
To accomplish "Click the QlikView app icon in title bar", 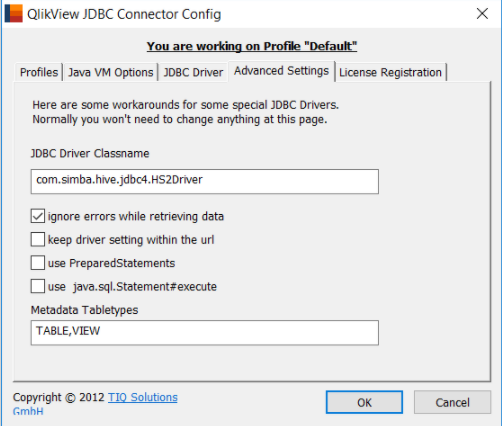I will (14, 13).
